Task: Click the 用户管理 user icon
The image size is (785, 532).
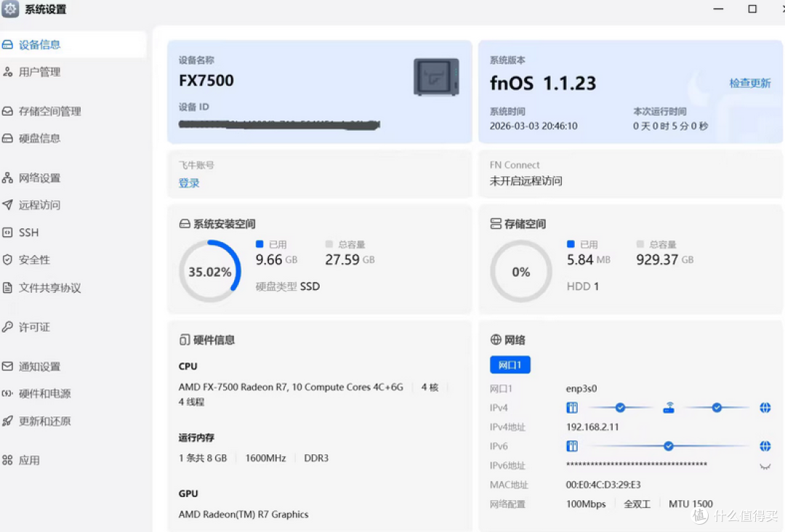Action: 7,71
